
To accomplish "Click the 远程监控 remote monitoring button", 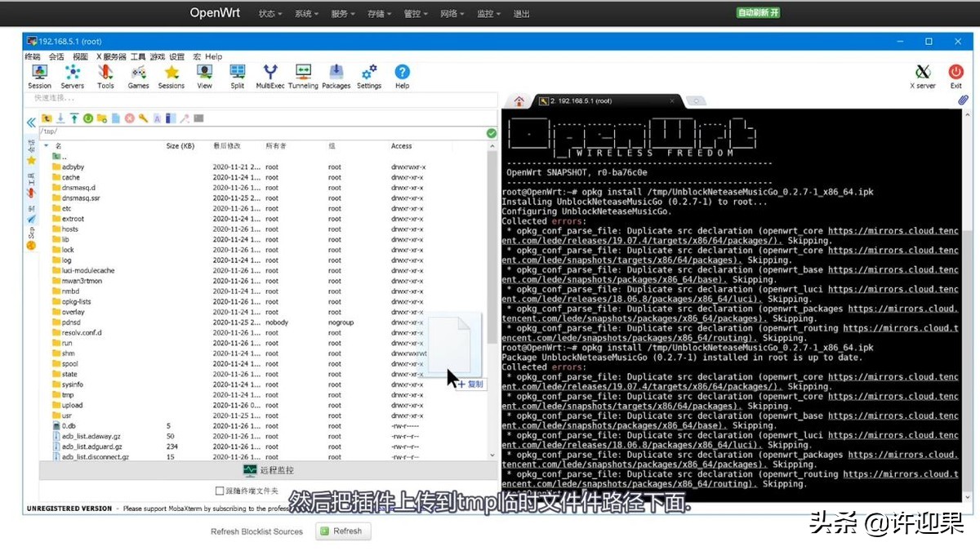I will point(268,470).
